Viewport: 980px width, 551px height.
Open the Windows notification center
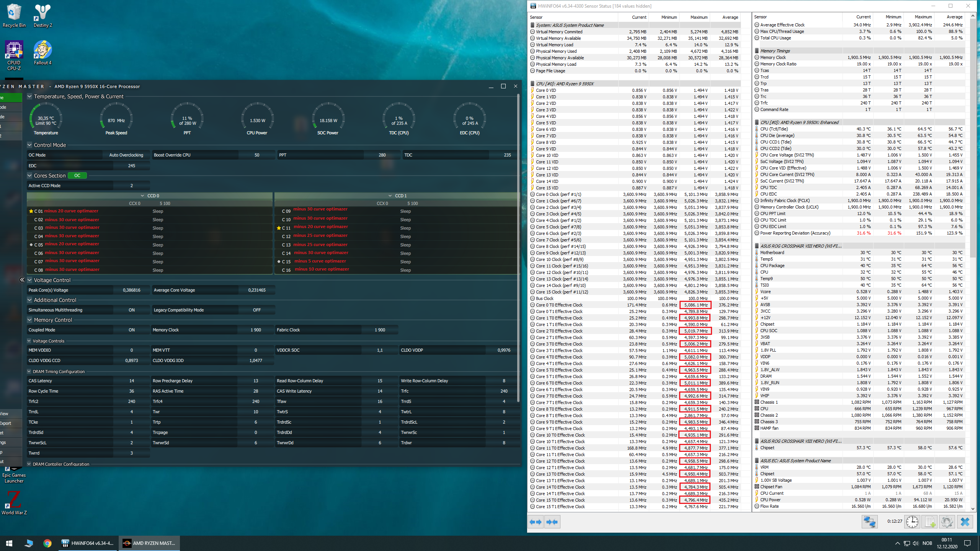(x=967, y=543)
